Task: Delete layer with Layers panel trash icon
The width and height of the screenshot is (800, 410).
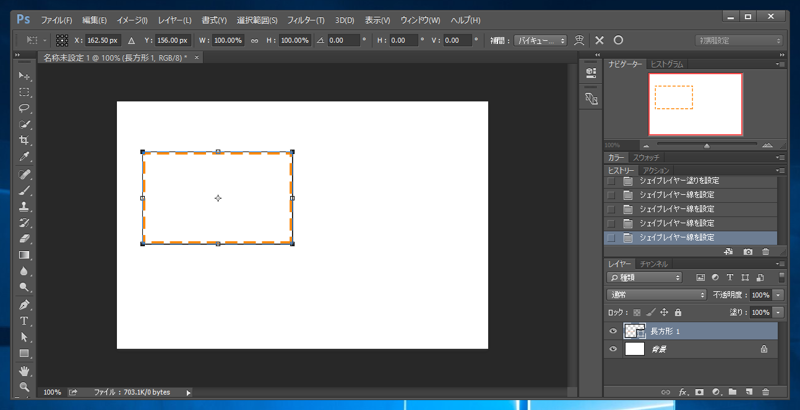Action: 765,392
